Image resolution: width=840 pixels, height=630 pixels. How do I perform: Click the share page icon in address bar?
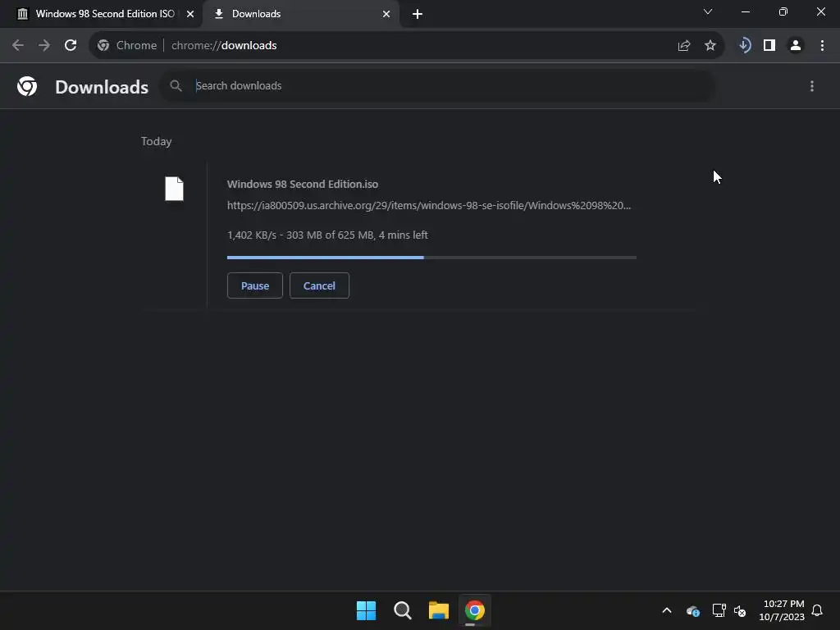coord(684,46)
